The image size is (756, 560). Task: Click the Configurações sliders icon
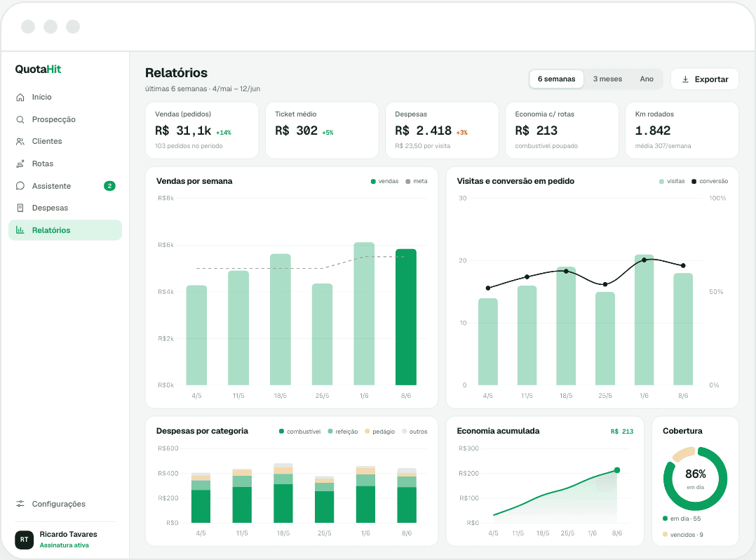[x=20, y=504]
